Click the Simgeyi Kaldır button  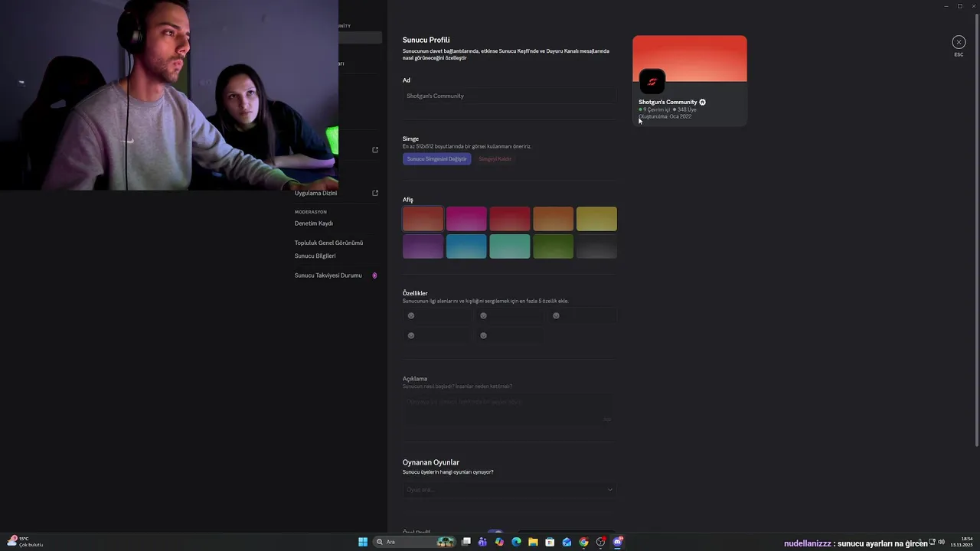[495, 159]
